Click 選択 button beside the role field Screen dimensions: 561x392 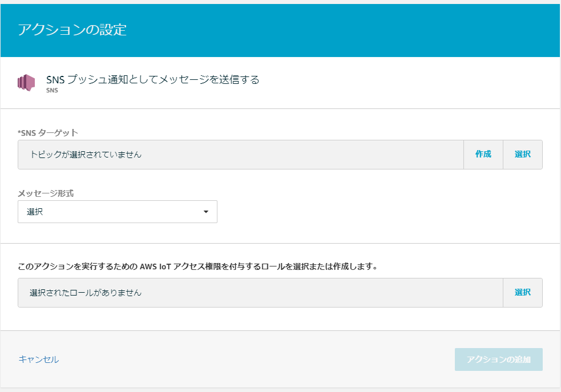click(x=522, y=292)
